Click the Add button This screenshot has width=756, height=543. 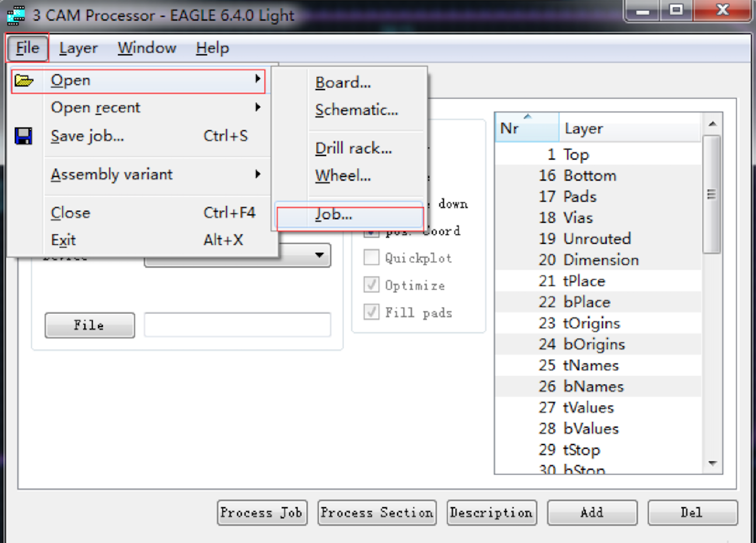click(x=592, y=513)
